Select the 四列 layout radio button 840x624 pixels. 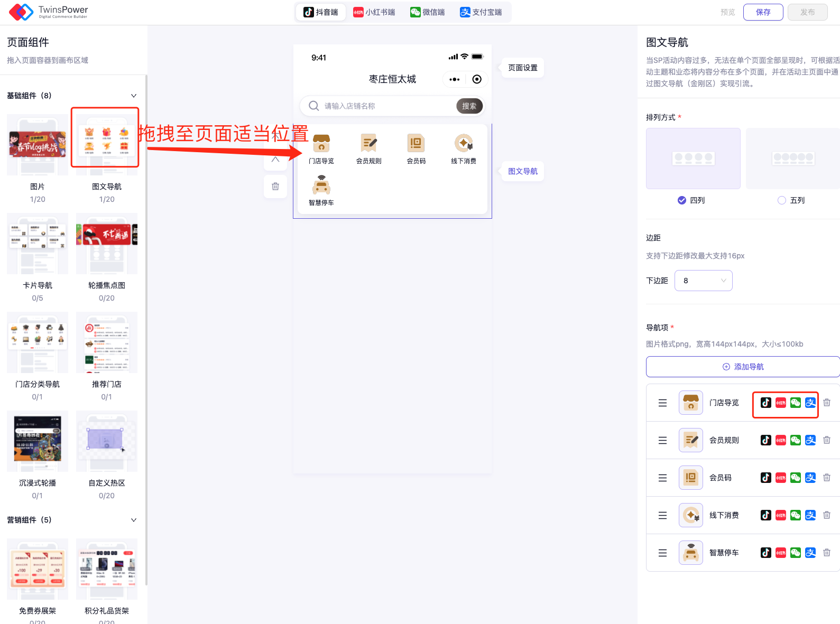682,200
